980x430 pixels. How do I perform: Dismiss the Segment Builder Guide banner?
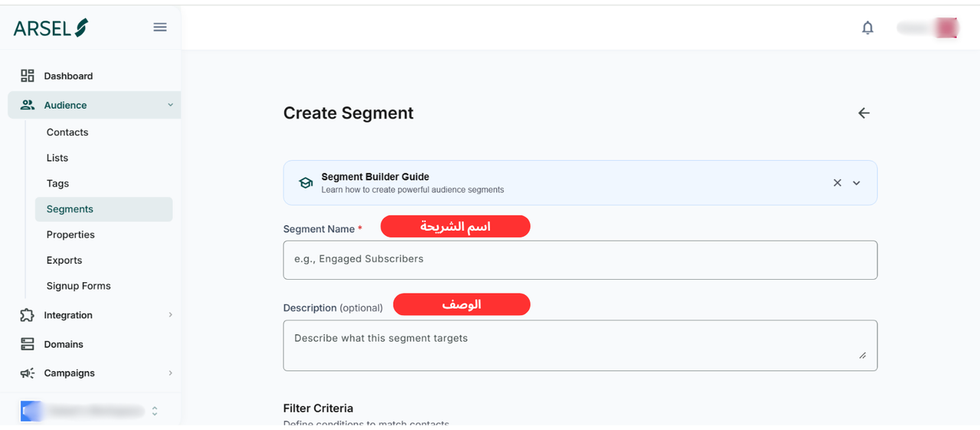[837, 182]
